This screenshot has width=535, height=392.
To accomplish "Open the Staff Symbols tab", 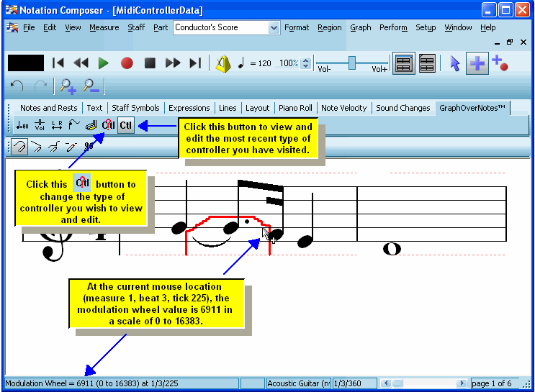I will coord(135,108).
